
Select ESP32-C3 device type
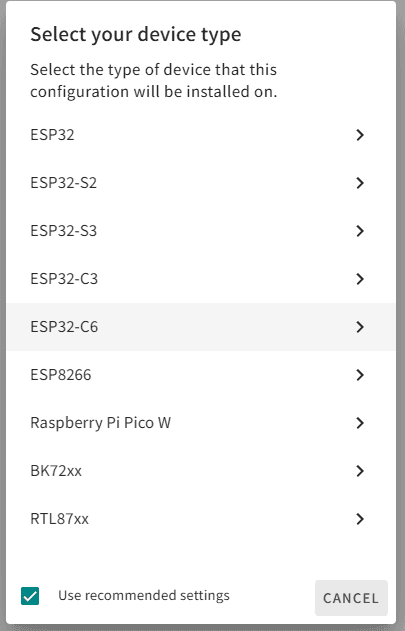pyautogui.click(x=201, y=278)
